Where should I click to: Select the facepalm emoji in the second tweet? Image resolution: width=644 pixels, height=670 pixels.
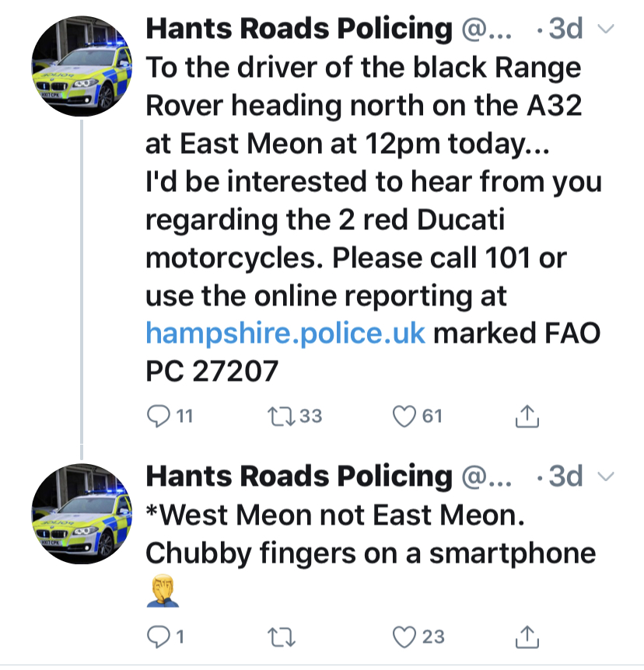point(163,591)
